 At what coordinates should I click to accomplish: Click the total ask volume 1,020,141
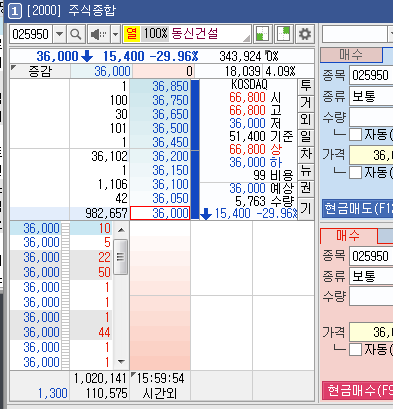[101, 379]
